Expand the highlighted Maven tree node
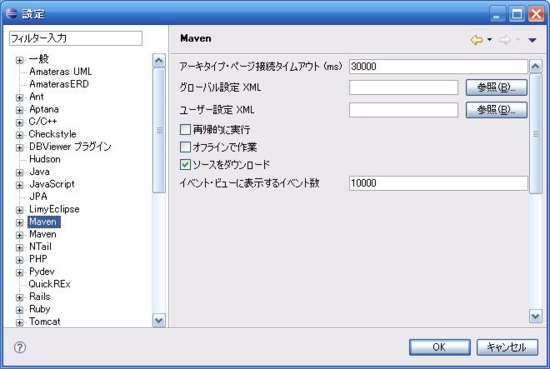The image size is (550, 369). click(20, 222)
